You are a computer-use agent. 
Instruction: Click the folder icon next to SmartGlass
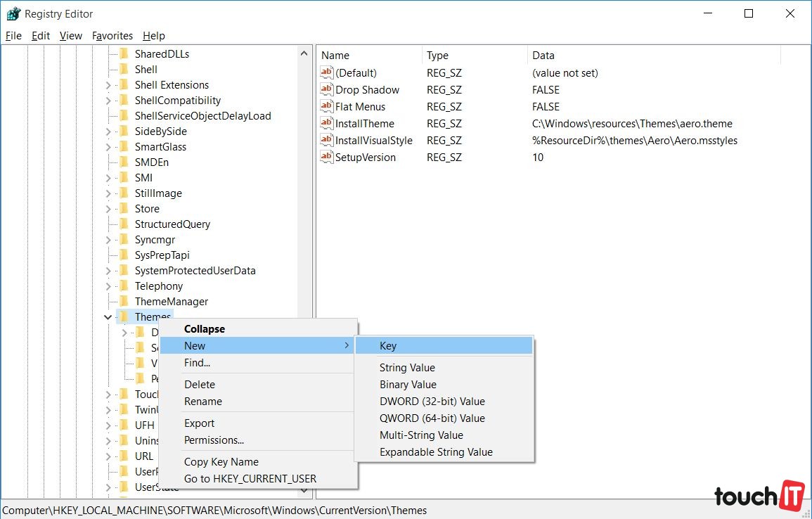click(x=124, y=147)
